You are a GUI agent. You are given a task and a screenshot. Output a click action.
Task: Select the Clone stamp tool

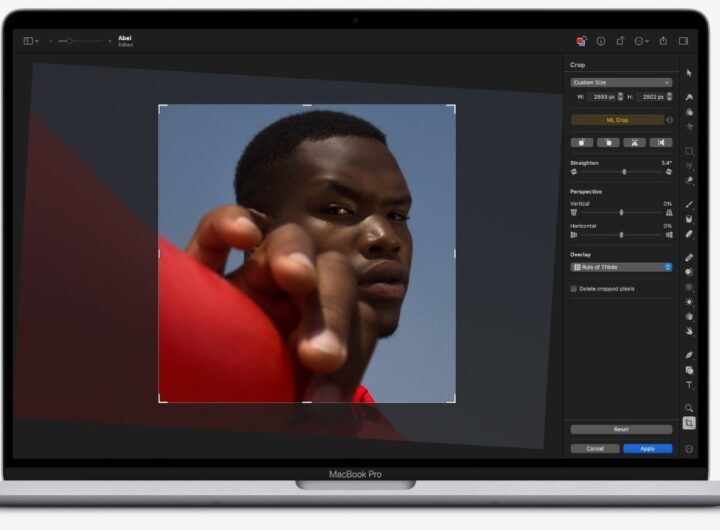(689, 272)
